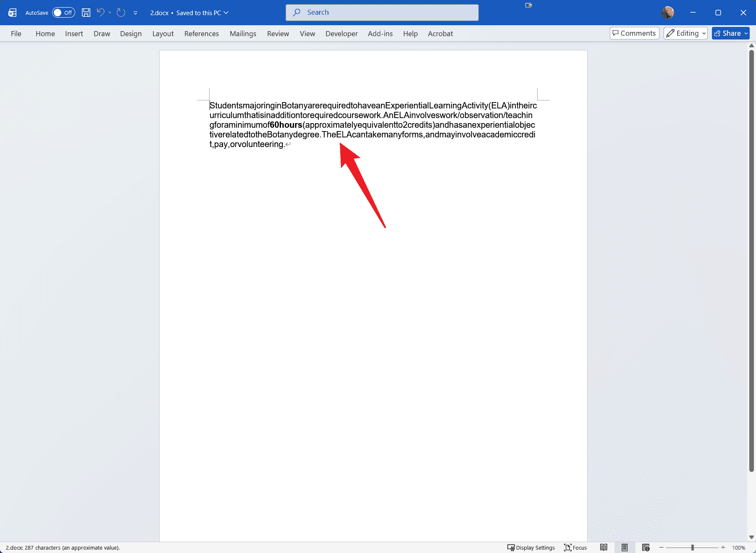
Task: Switch to the Home tab
Action: point(45,34)
